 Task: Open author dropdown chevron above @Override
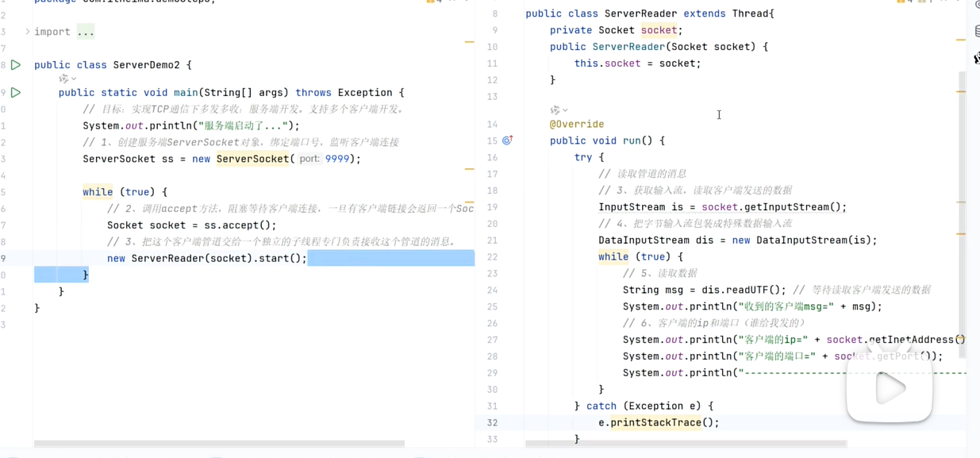[x=565, y=110]
